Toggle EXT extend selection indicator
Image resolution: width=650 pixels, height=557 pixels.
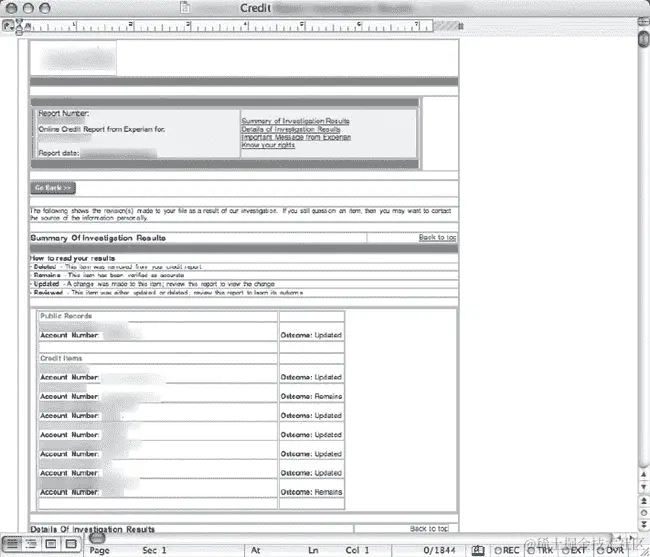(574, 550)
